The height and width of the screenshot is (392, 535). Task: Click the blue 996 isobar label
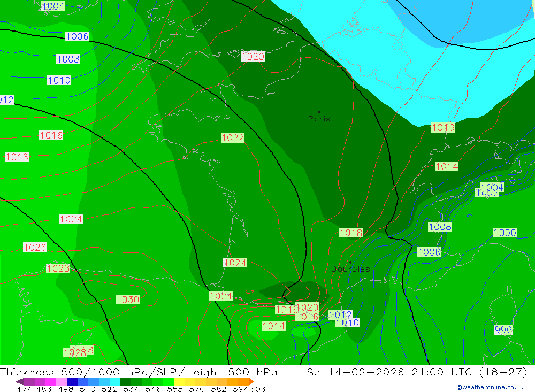pos(503,330)
